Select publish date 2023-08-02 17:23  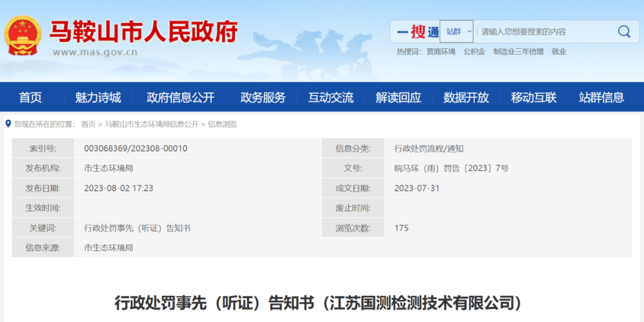click(118, 188)
